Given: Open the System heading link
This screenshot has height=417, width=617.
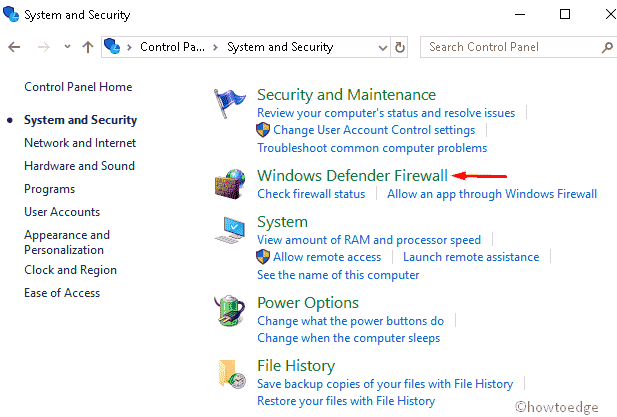Looking at the screenshot, I should pyautogui.click(x=283, y=222).
